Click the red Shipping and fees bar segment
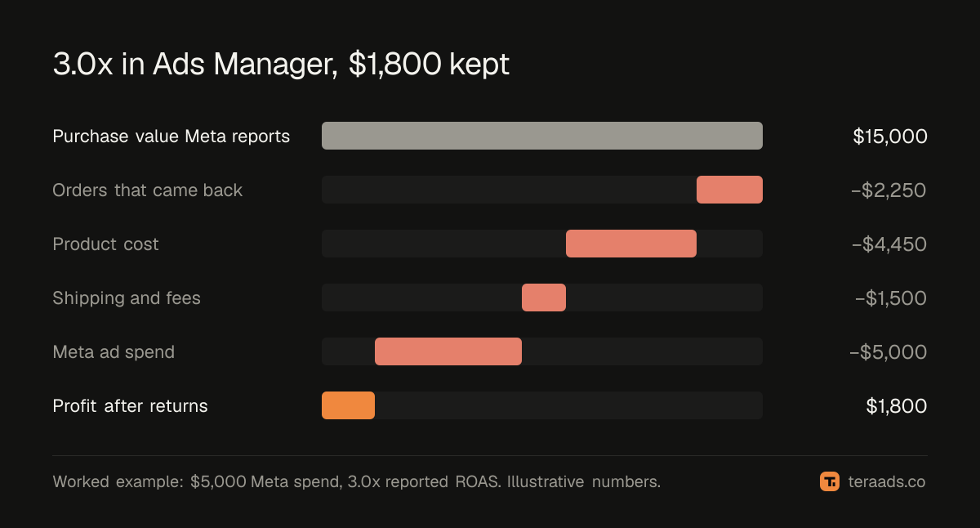Screen dimensions: 980x528 pyautogui.click(x=544, y=298)
